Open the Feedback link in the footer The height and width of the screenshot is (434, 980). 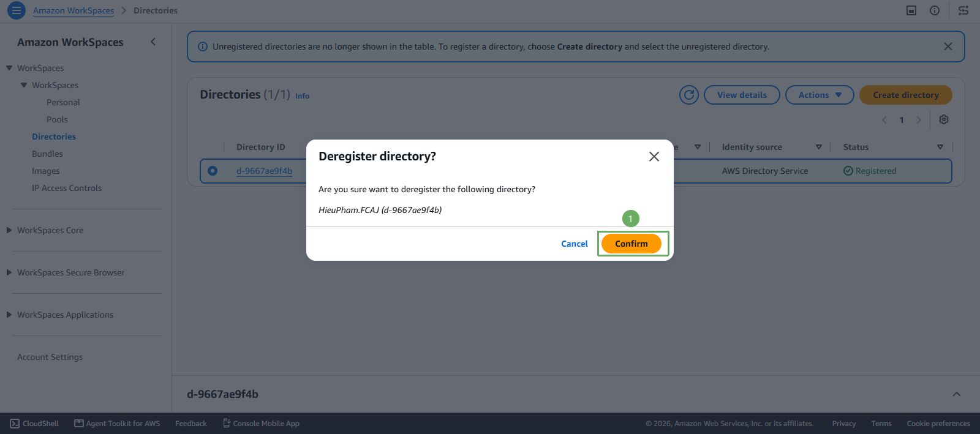click(191, 424)
